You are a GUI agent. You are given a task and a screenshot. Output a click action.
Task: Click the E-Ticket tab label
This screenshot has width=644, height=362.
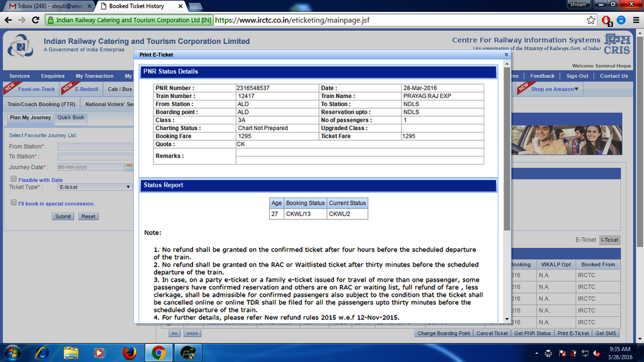586,240
